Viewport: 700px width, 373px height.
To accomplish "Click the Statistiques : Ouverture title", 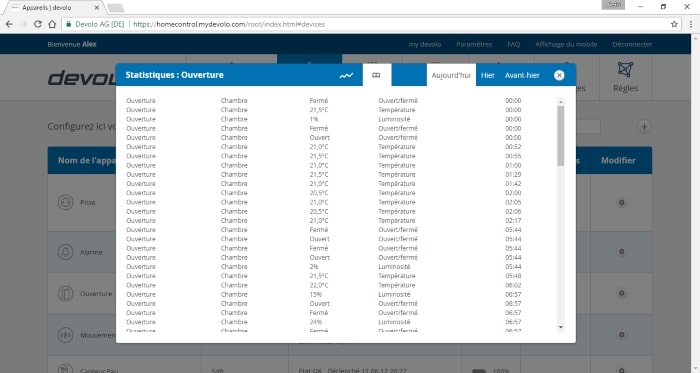I will point(174,75).
